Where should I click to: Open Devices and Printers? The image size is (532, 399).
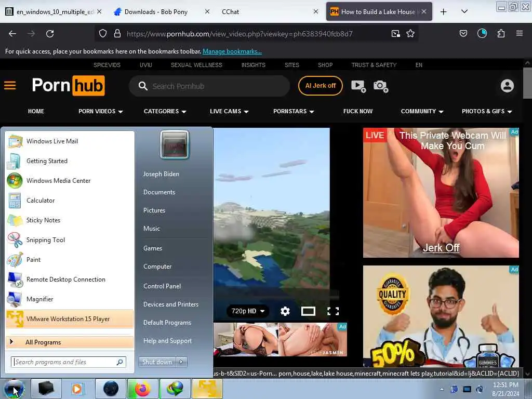click(170, 304)
